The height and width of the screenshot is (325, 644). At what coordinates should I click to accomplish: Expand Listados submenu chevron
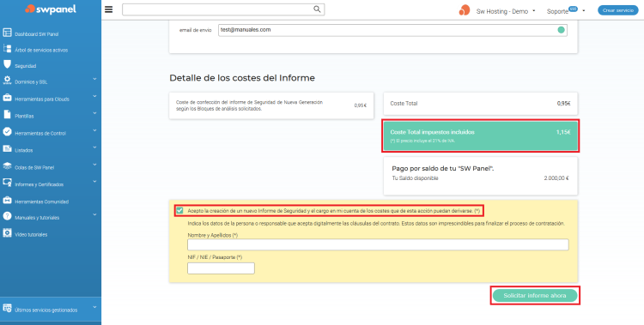click(94, 147)
